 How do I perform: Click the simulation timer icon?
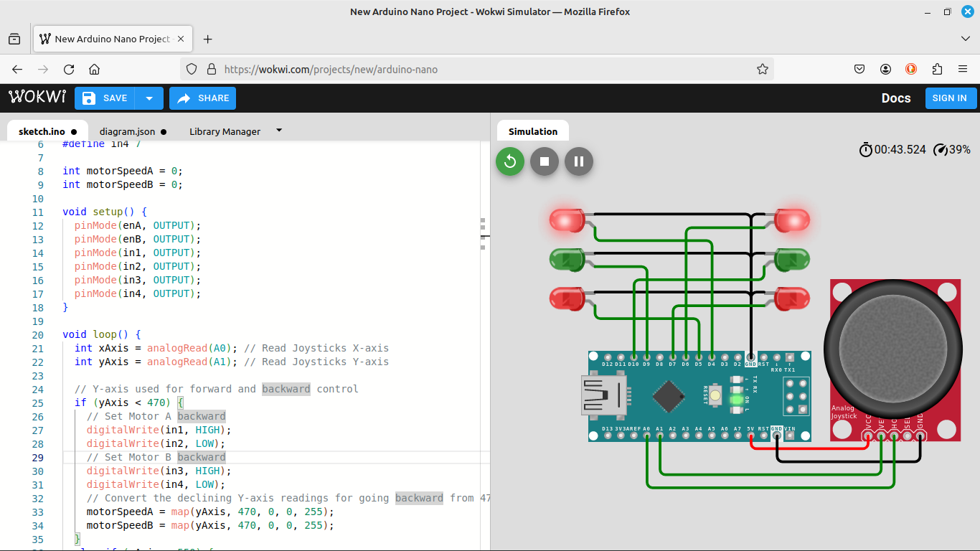click(x=866, y=149)
